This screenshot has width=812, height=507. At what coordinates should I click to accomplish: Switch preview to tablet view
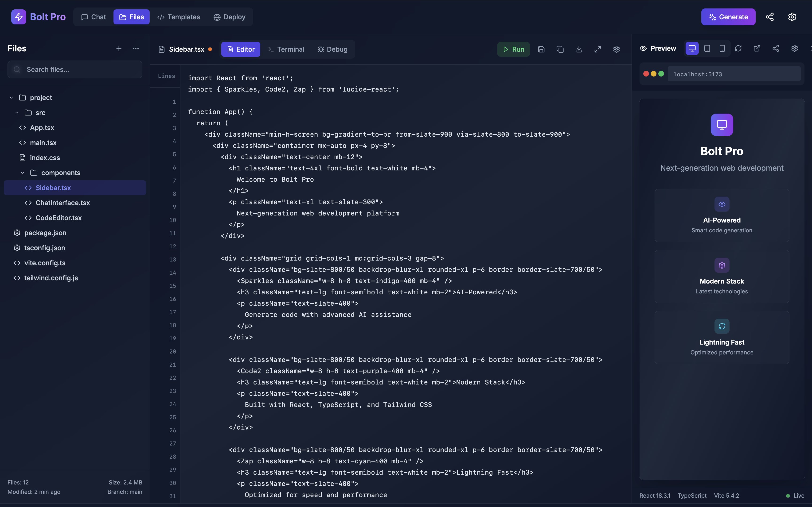pos(707,49)
